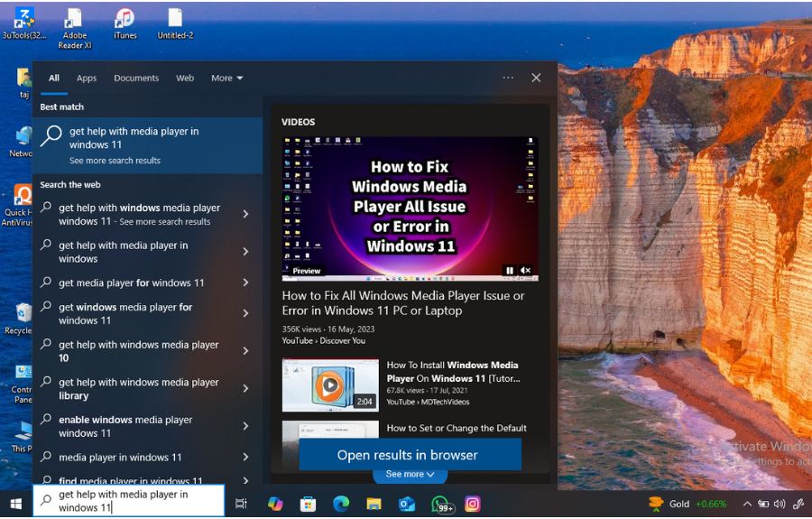The height and width of the screenshot is (519, 812).
Task: Click the Gold stock widget in taskbar
Action: tap(687, 504)
